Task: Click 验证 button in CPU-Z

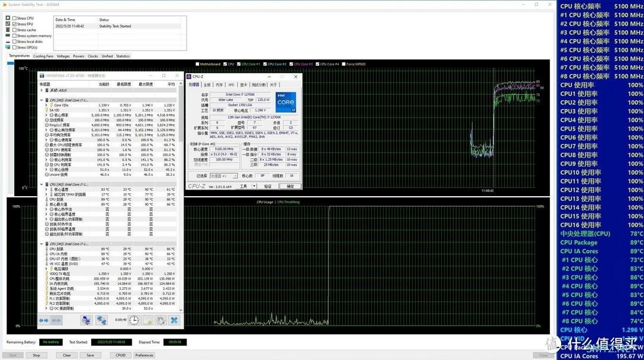Action: [268, 186]
